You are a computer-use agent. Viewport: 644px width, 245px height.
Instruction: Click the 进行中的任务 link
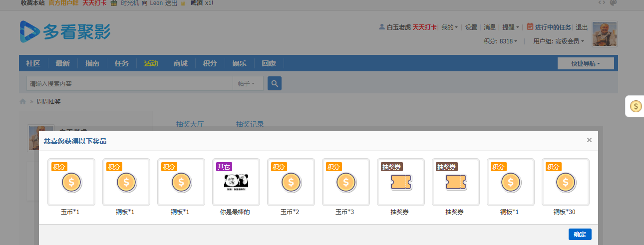tap(553, 27)
